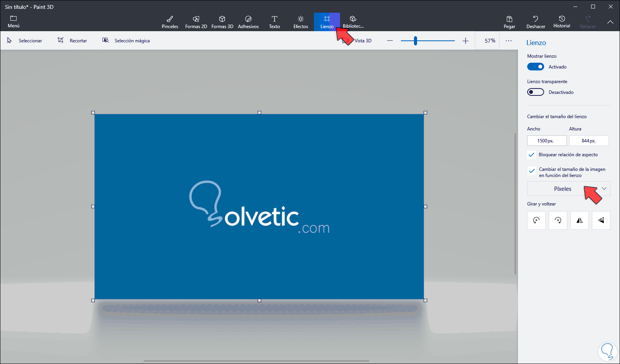Open the Píxeles units dropdown

coord(568,189)
